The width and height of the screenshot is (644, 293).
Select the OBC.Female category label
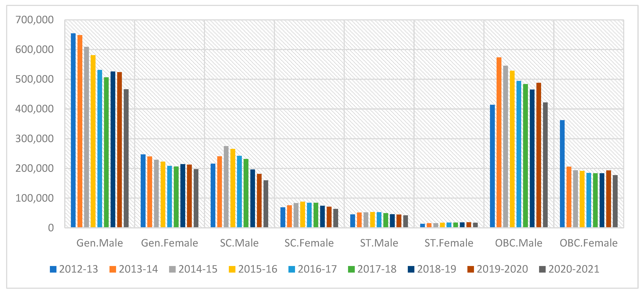(588, 243)
